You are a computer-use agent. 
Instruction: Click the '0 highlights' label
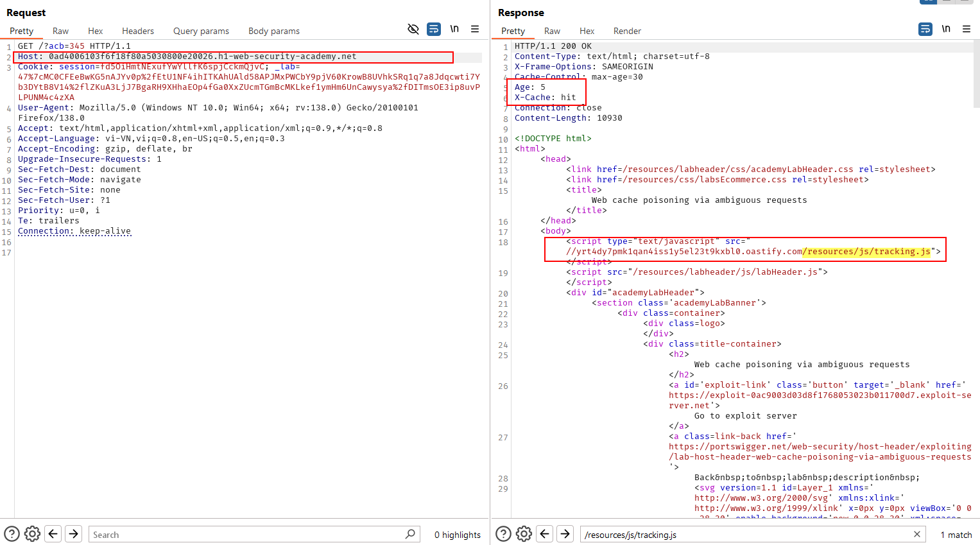[458, 535]
